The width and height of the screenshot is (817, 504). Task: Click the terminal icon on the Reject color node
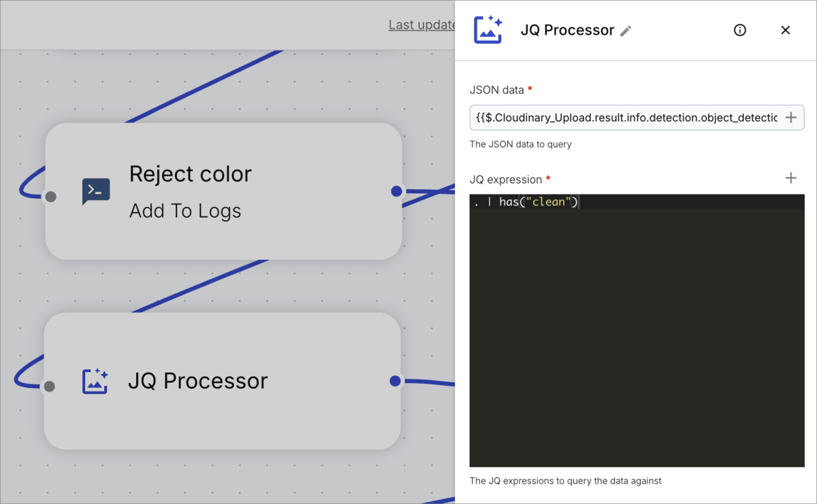coord(95,192)
